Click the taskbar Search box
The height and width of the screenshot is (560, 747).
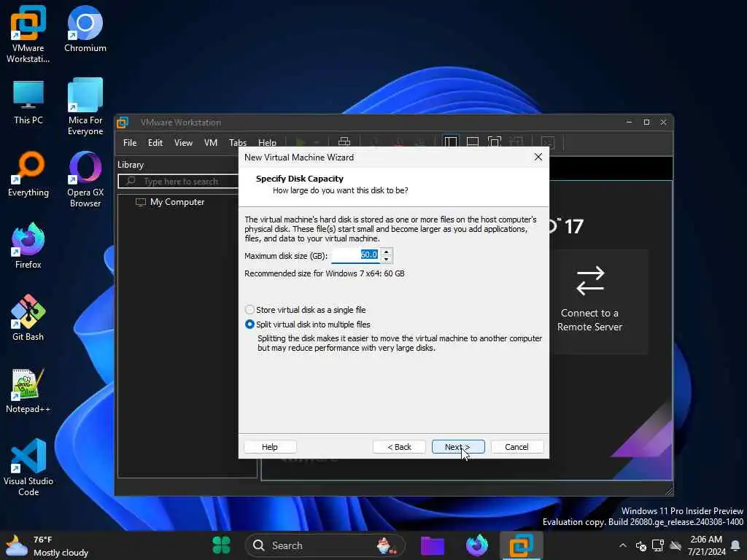(325, 545)
